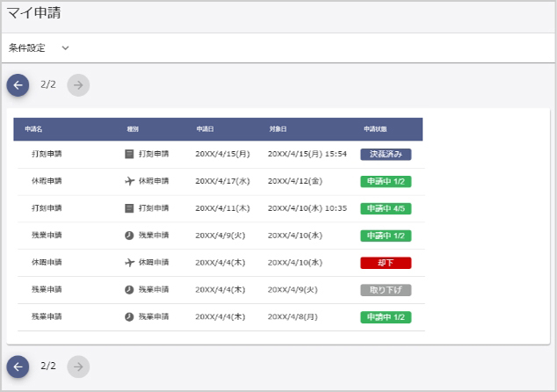Click the 申請中 4/5 status badge

pyautogui.click(x=386, y=208)
